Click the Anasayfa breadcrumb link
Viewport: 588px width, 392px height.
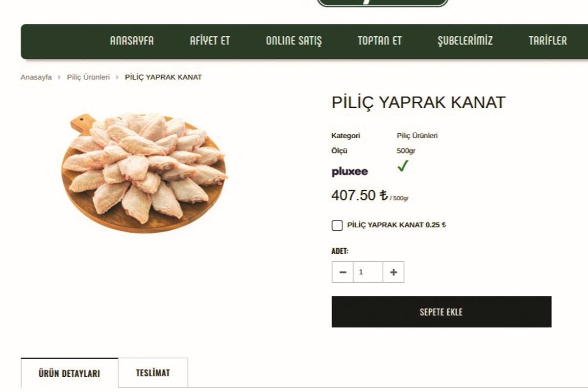36,77
